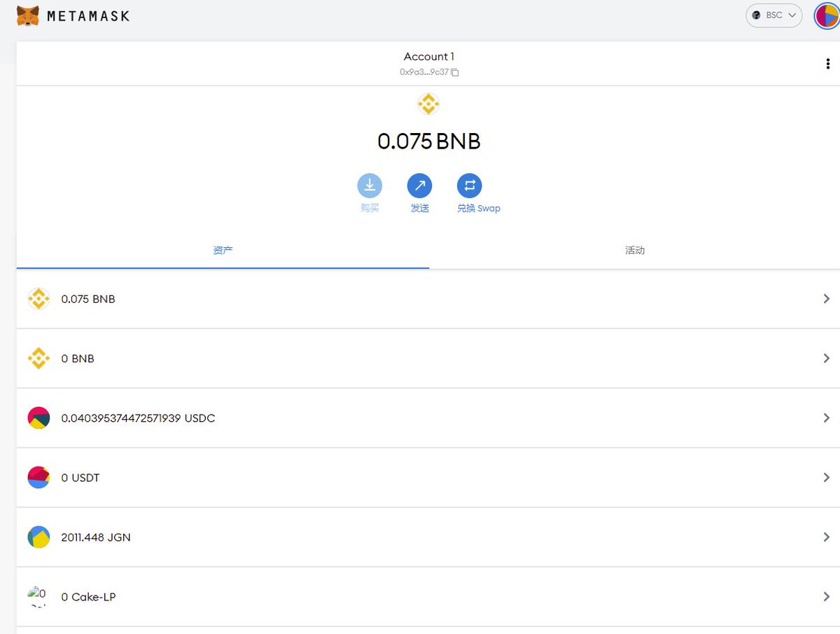Click the JGN token icon
The image size is (840, 634).
(x=38, y=537)
